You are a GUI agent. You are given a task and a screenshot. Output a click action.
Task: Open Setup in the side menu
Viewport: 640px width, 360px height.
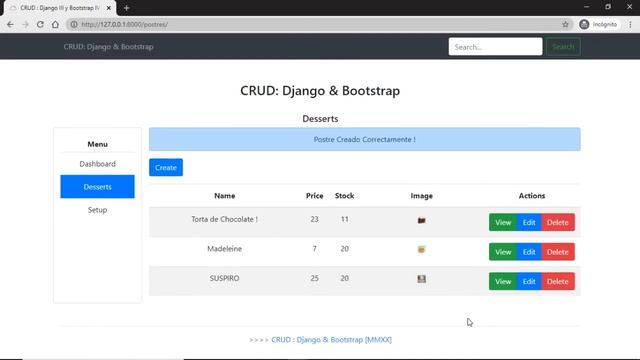[x=98, y=210]
